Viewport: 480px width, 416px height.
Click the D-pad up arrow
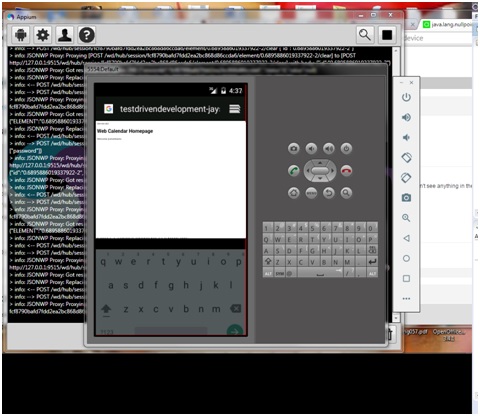point(320,163)
